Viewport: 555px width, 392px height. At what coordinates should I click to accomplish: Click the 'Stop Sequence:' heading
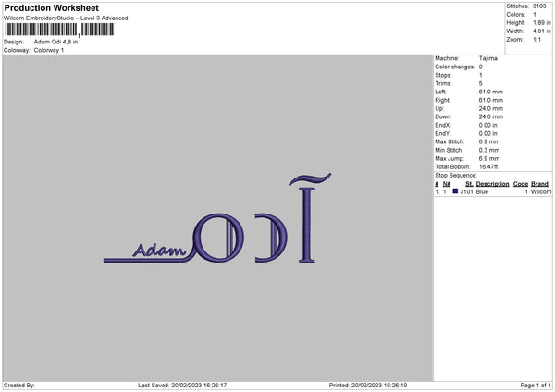tap(456, 176)
